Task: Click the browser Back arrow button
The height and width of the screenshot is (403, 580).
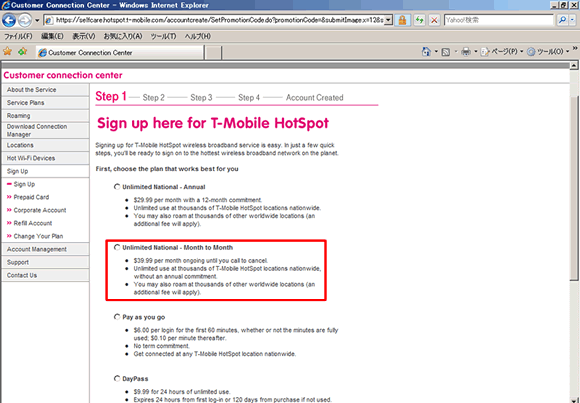Action: tap(9, 20)
